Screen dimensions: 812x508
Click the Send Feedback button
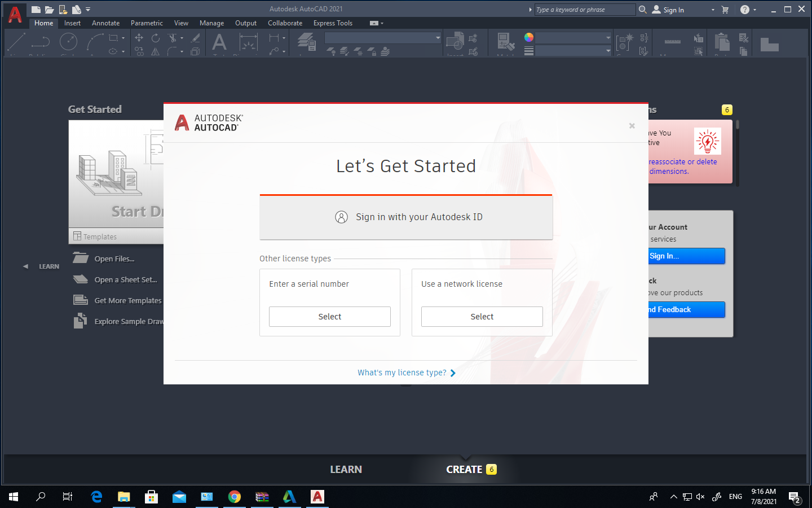coord(686,309)
